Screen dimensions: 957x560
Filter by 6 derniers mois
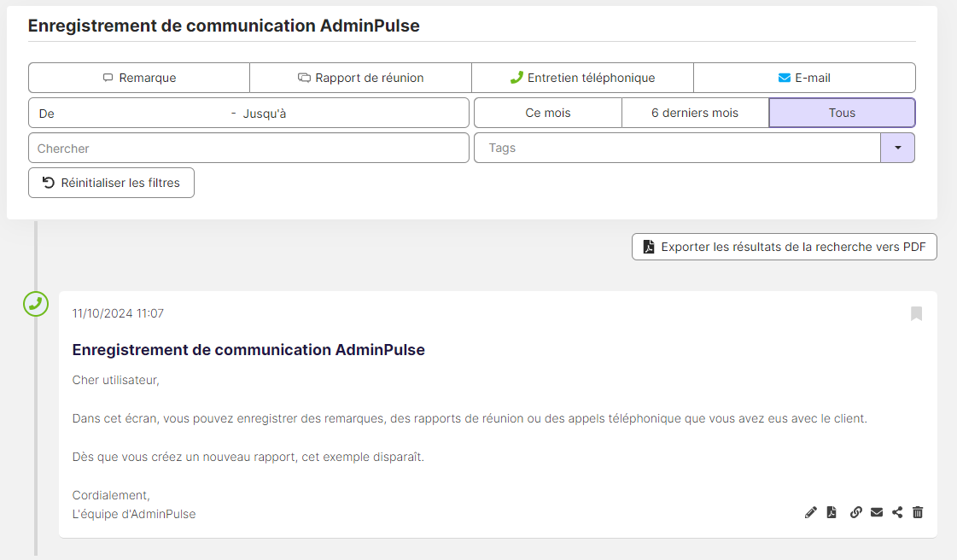point(695,113)
